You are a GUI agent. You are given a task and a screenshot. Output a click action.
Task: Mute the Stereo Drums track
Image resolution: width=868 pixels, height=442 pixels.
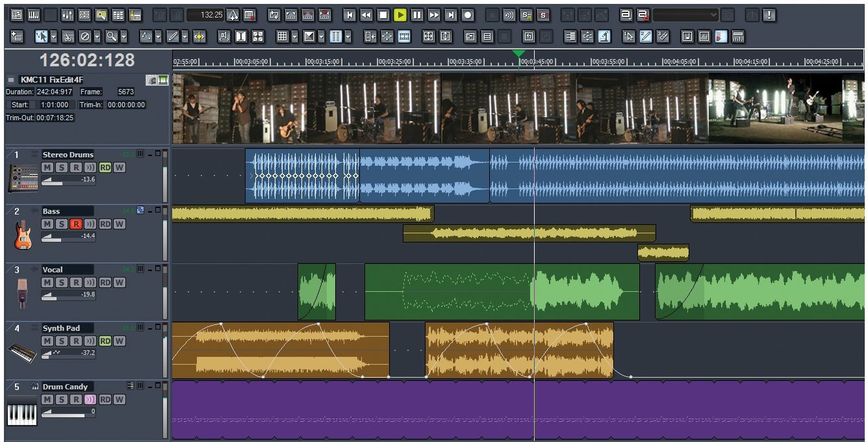coord(47,167)
